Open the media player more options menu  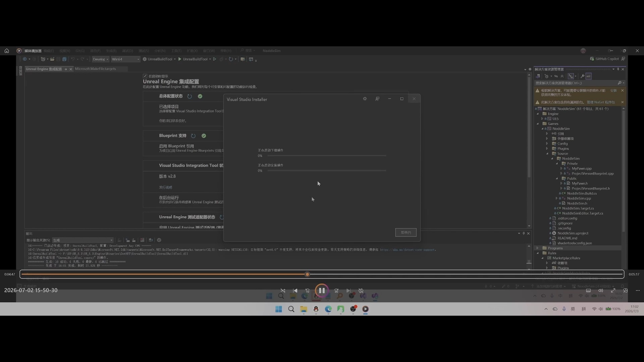(638, 291)
